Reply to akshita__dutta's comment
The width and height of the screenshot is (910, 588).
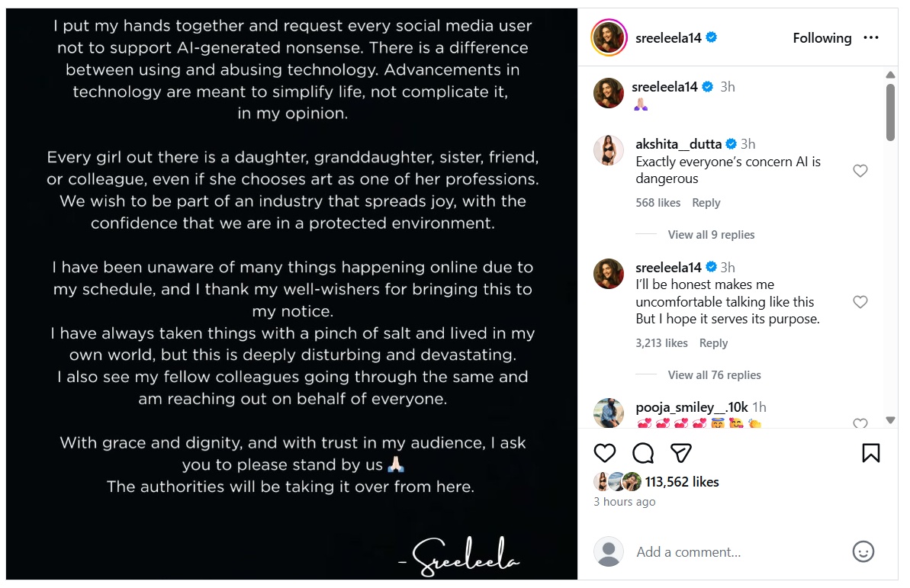706,203
